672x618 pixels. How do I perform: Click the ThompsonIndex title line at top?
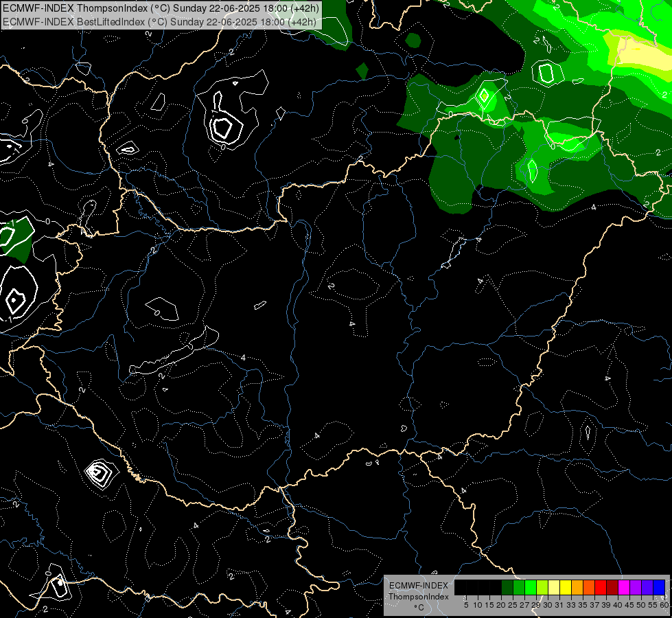pyautogui.click(x=161, y=8)
